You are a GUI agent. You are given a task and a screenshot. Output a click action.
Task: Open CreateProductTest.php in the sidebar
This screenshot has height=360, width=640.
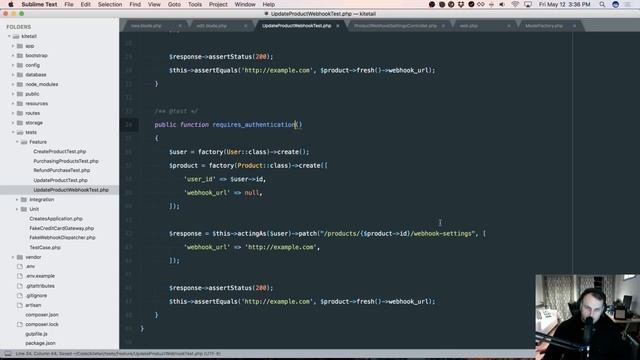[60, 151]
